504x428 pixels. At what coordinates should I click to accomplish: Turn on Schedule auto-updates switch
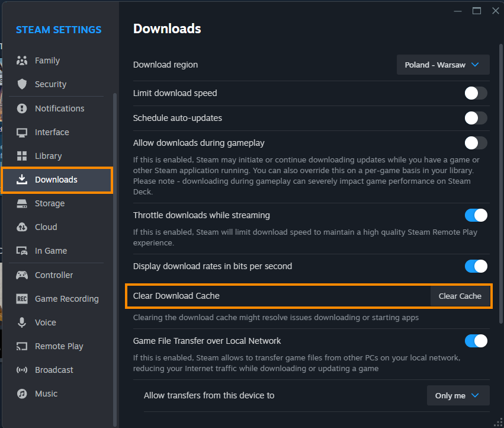coord(476,118)
